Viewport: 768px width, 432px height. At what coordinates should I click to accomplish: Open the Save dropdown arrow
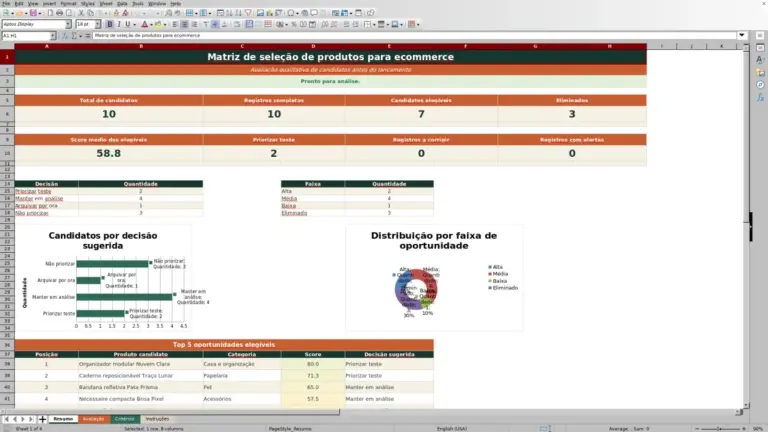40,13
